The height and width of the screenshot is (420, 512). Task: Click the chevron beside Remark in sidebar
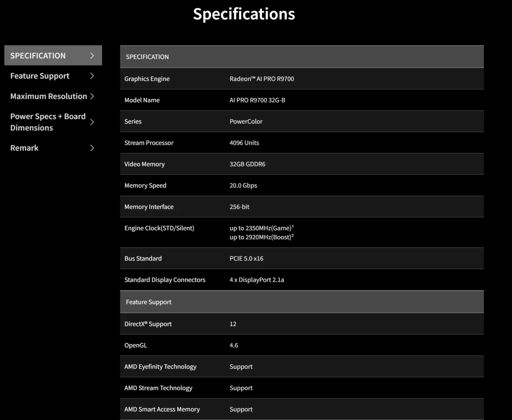[92, 148]
